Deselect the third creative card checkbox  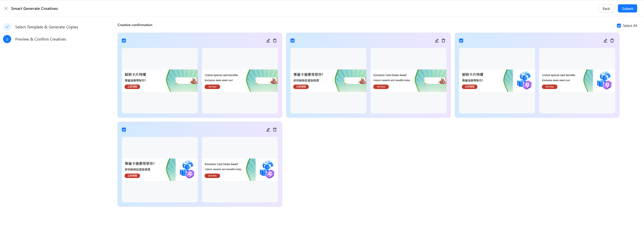pos(461,41)
